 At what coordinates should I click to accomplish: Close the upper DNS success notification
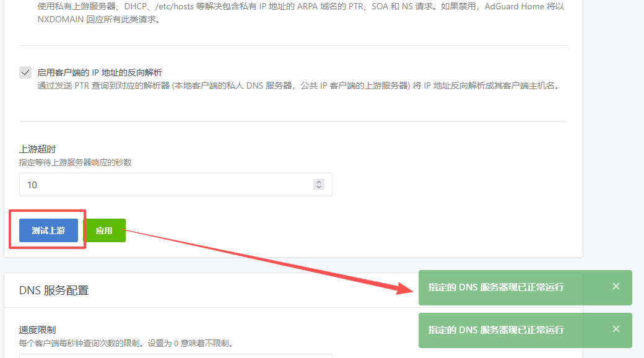point(616,286)
